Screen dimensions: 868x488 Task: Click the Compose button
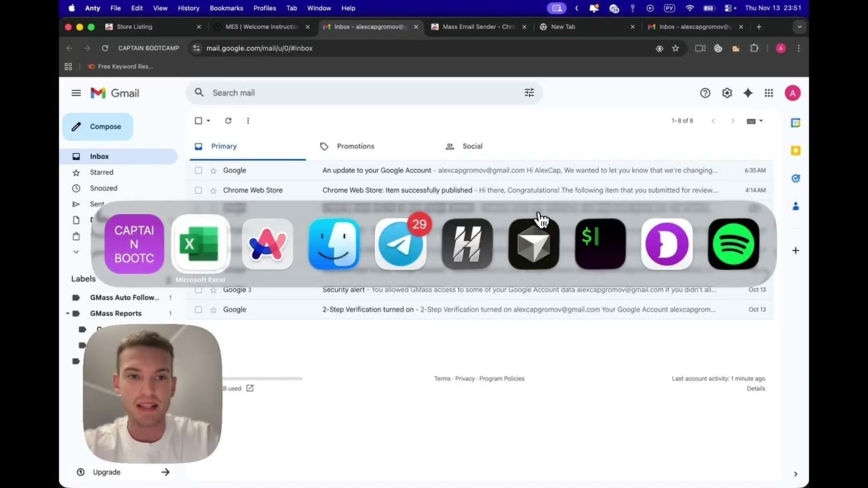(x=98, y=126)
